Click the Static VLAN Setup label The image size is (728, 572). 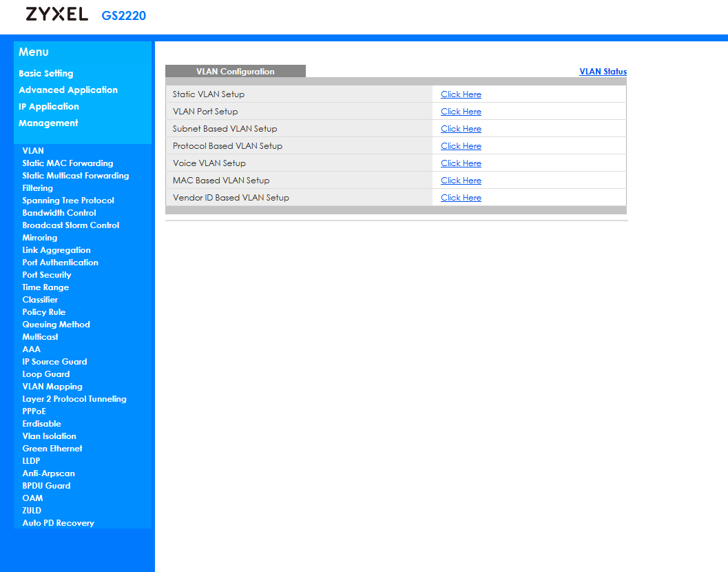click(209, 94)
